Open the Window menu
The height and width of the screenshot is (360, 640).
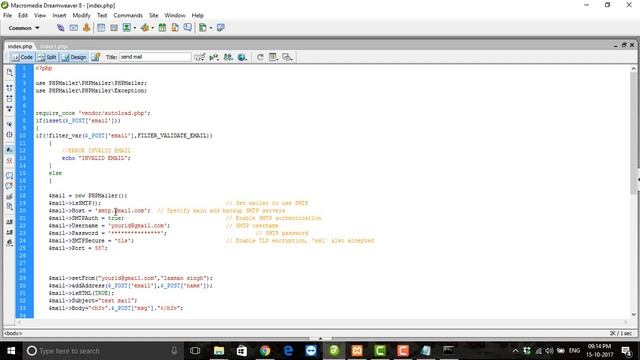pos(175,15)
